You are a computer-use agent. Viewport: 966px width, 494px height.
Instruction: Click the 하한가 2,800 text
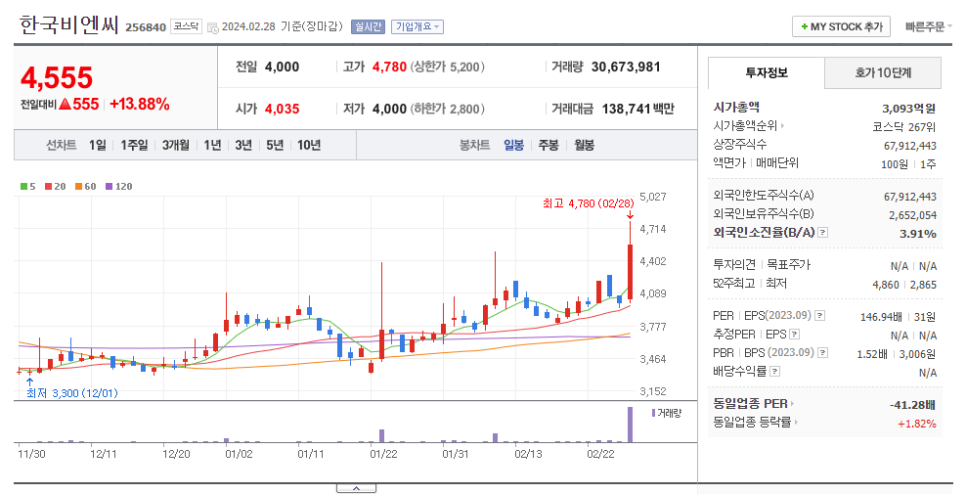(x=448, y=109)
